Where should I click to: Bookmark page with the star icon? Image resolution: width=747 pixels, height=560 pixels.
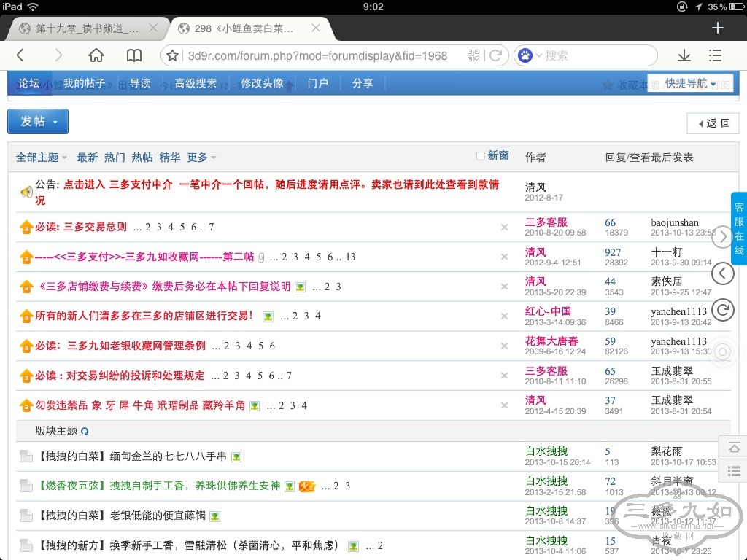[x=173, y=55]
